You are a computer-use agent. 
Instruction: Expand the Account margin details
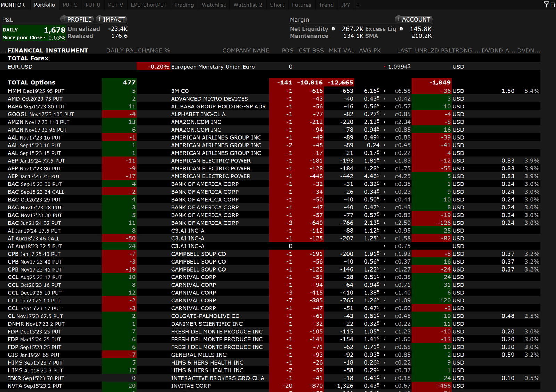tap(414, 19)
